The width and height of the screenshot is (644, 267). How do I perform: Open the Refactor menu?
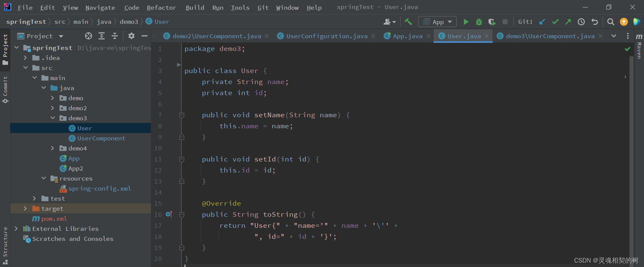(161, 7)
